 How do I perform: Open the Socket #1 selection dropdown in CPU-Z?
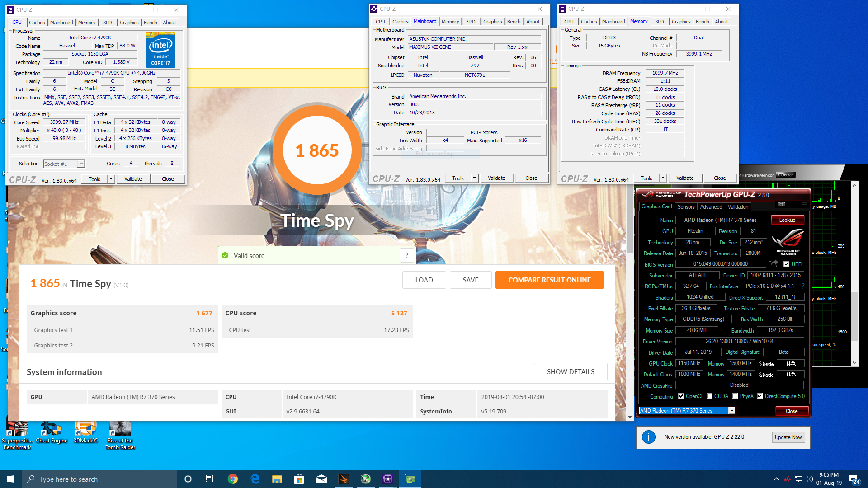click(64, 164)
